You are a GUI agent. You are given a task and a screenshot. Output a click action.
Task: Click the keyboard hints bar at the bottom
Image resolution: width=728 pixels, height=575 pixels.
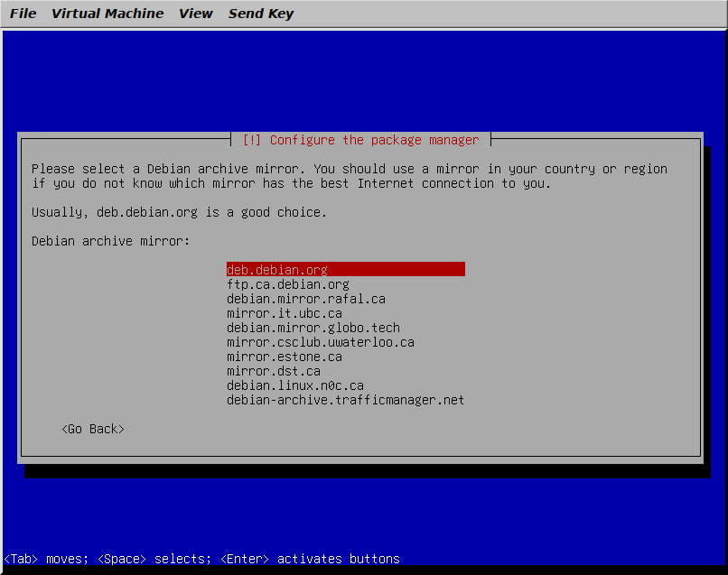(x=202, y=559)
